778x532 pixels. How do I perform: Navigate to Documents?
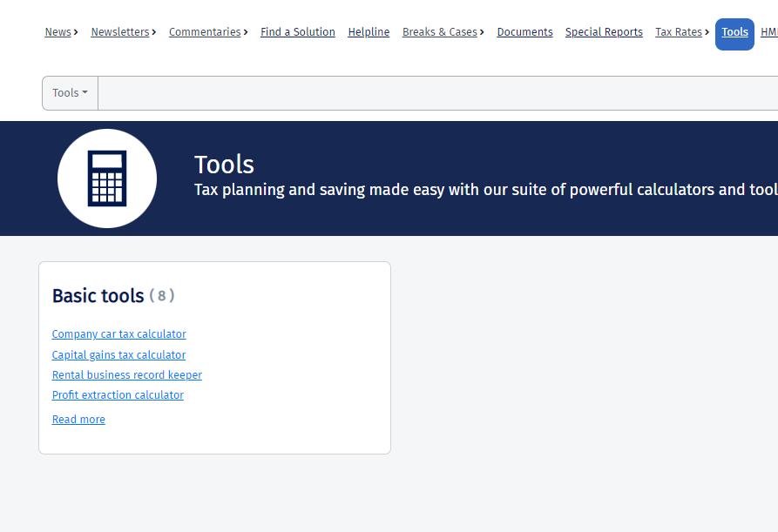pyautogui.click(x=524, y=32)
